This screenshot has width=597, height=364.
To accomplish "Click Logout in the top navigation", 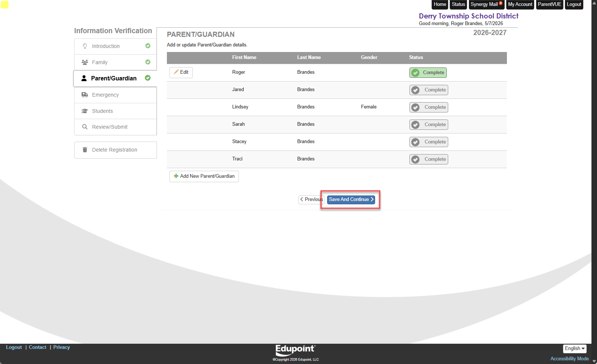I will coord(574,4).
